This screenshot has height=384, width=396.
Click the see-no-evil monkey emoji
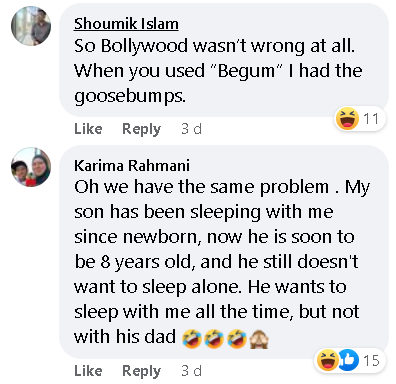(259, 339)
